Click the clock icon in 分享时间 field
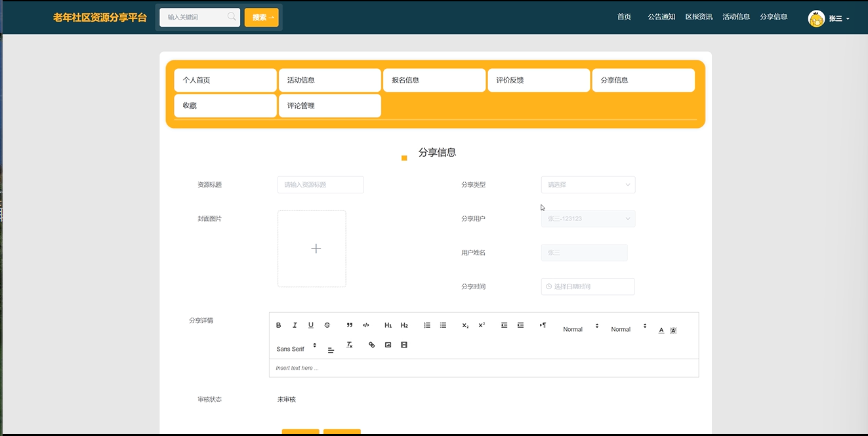 pos(549,287)
